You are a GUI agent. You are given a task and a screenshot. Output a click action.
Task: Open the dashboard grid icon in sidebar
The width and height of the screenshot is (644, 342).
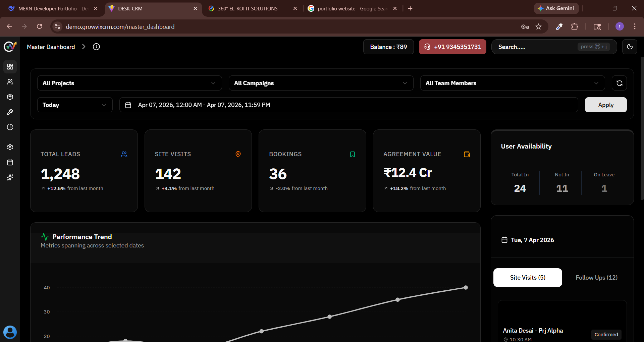click(10, 67)
